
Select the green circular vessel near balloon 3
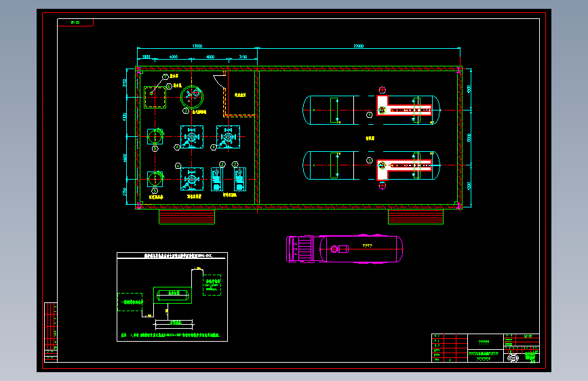[x=192, y=97]
